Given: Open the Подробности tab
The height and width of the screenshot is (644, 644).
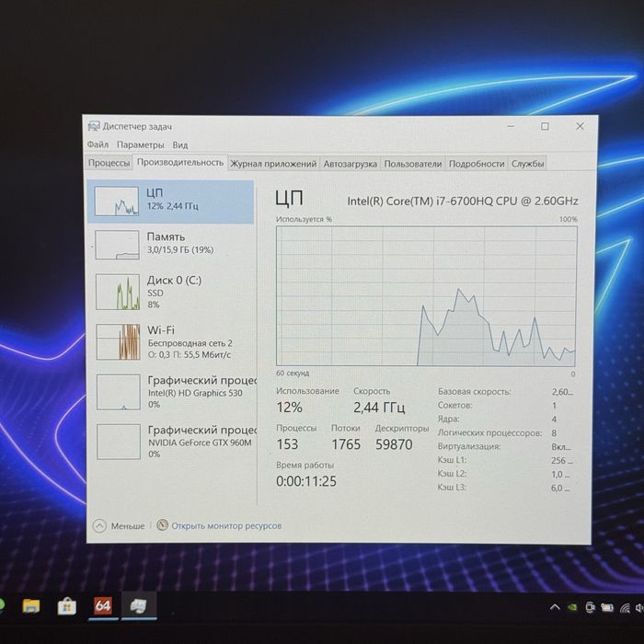Looking at the screenshot, I should point(477,164).
